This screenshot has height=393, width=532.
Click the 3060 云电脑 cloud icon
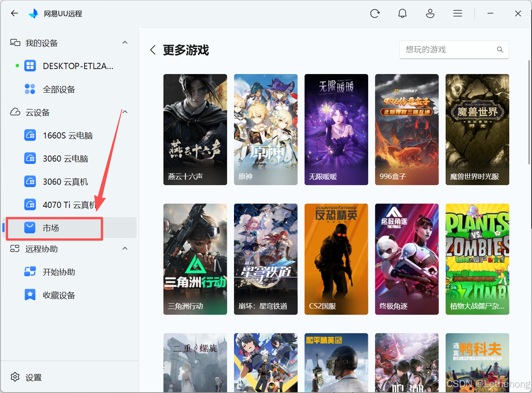(x=30, y=158)
